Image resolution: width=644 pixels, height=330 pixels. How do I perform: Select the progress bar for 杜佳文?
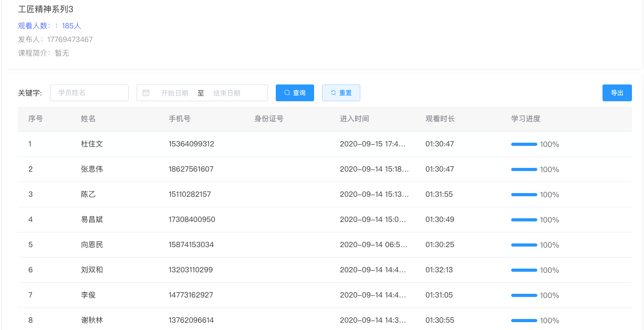tap(524, 144)
